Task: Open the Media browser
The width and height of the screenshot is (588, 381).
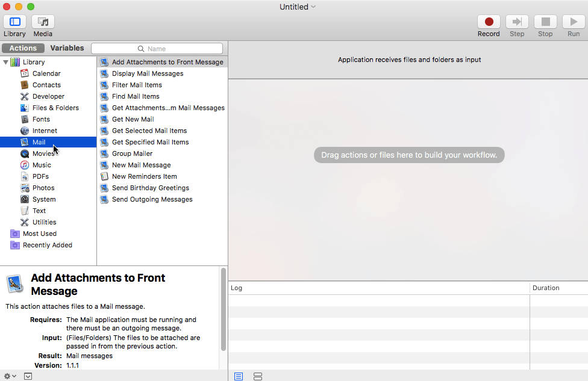Action: click(43, 22)
